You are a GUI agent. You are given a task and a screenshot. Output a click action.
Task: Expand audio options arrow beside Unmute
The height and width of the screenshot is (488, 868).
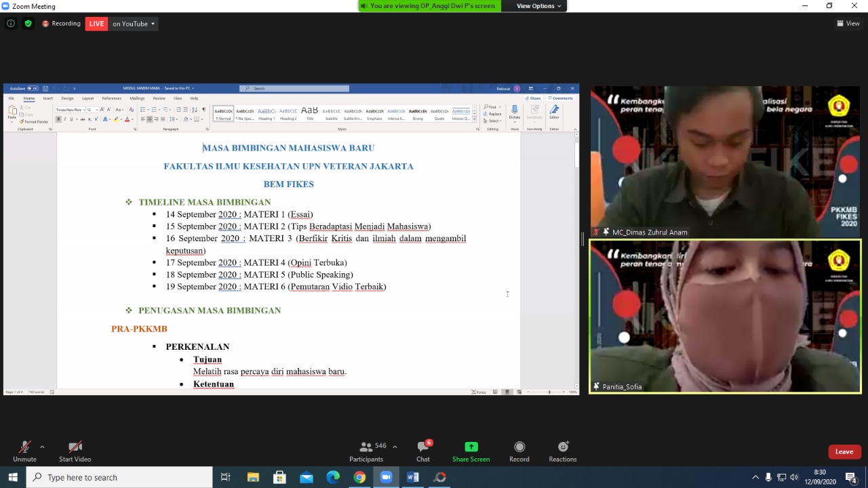tap(42, 447)
